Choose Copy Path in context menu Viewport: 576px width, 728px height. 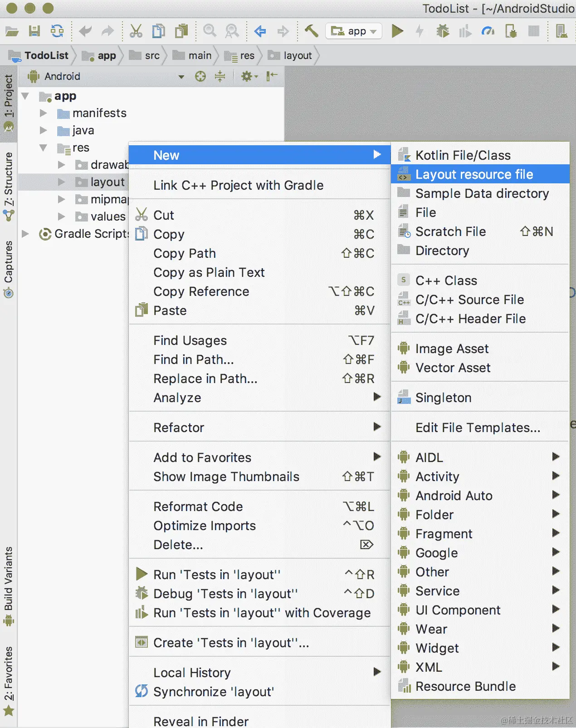[x=259, y=253]
